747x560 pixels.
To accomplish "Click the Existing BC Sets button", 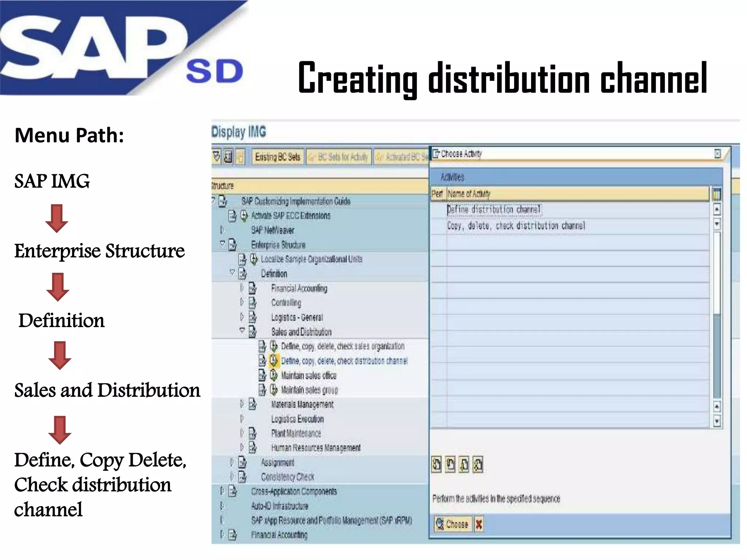I will tap(277, 157).
